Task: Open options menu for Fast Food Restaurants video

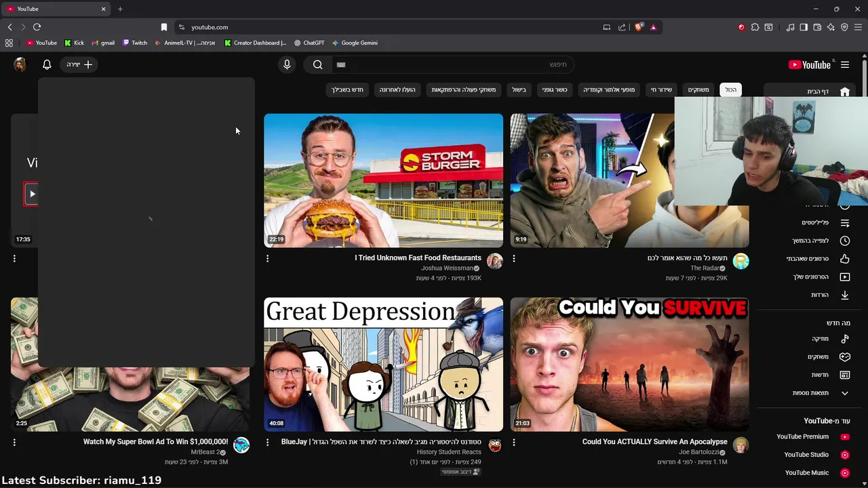Action: tap(267, 258)
